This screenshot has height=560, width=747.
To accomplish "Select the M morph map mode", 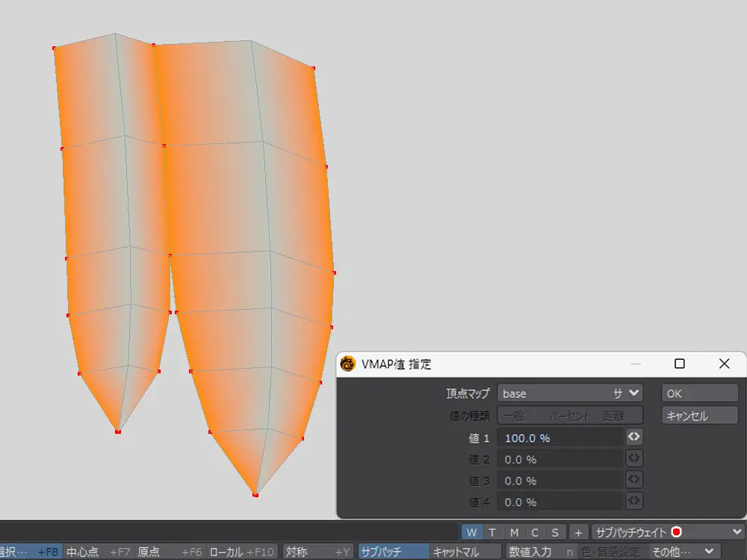I will pyautogui.click(x=514, y=532).
